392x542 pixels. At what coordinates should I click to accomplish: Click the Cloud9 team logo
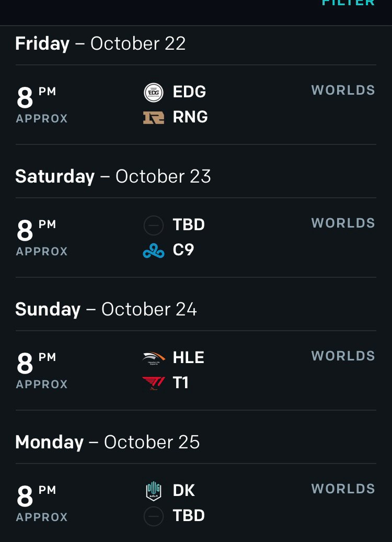[154, 251]
